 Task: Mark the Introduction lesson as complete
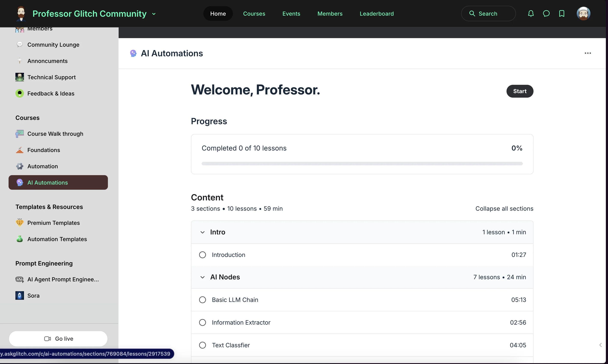coord(202,255)
